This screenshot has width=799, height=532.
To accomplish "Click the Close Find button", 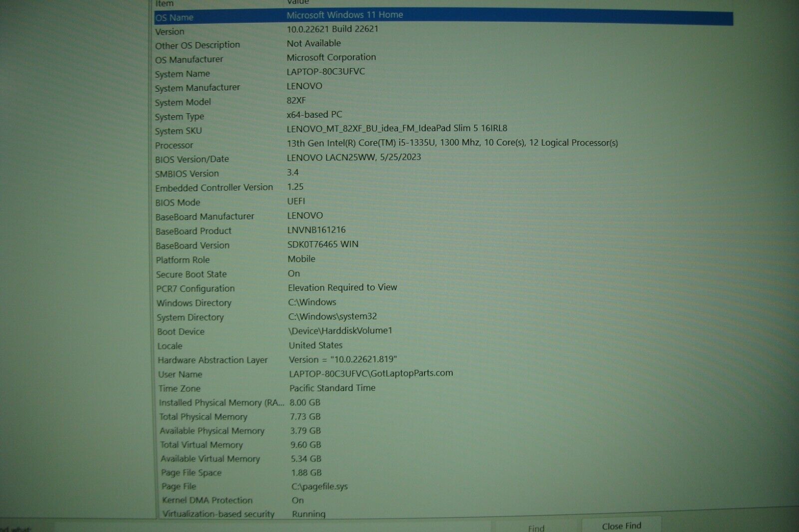I will click(621, 526).
